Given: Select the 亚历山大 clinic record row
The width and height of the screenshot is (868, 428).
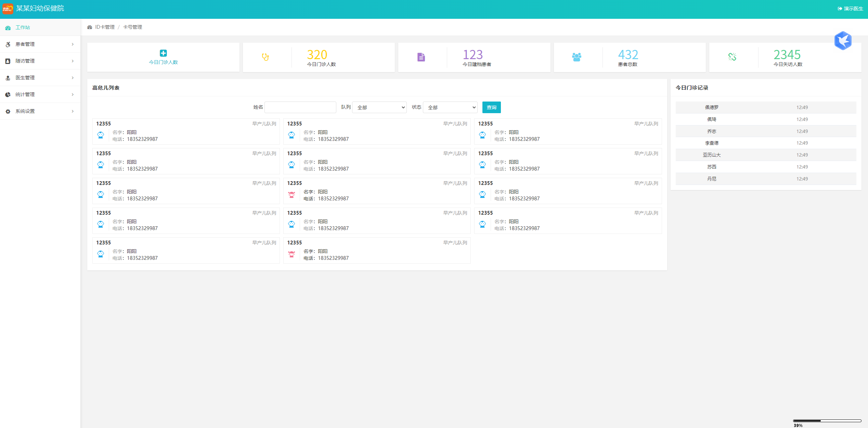Looking at the screenshot, I should coord(766,155).
